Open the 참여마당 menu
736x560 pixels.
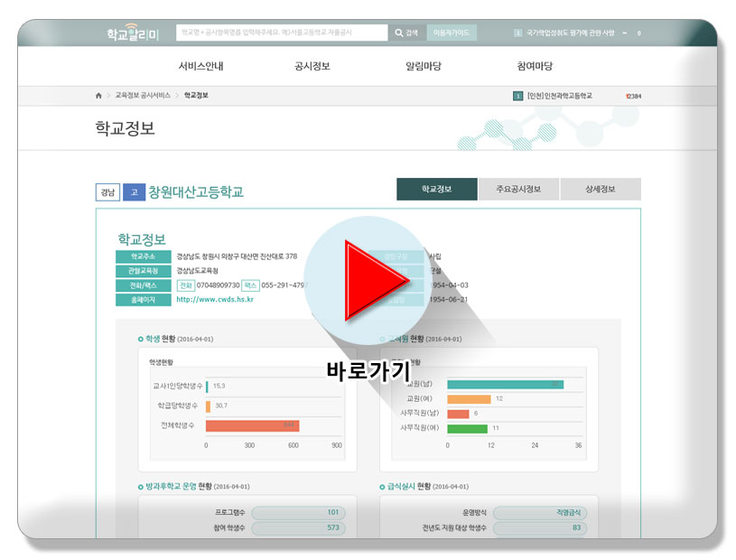(x=535, y=66)
